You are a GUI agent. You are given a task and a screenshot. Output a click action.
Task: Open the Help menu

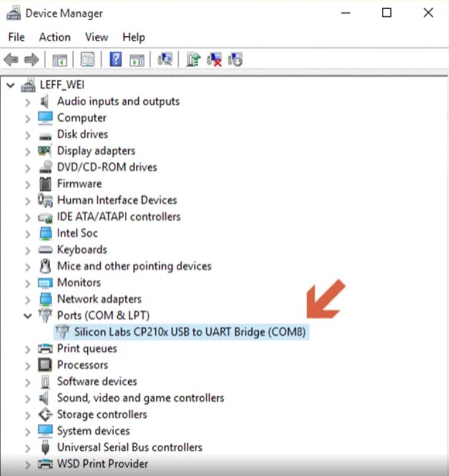134,37
